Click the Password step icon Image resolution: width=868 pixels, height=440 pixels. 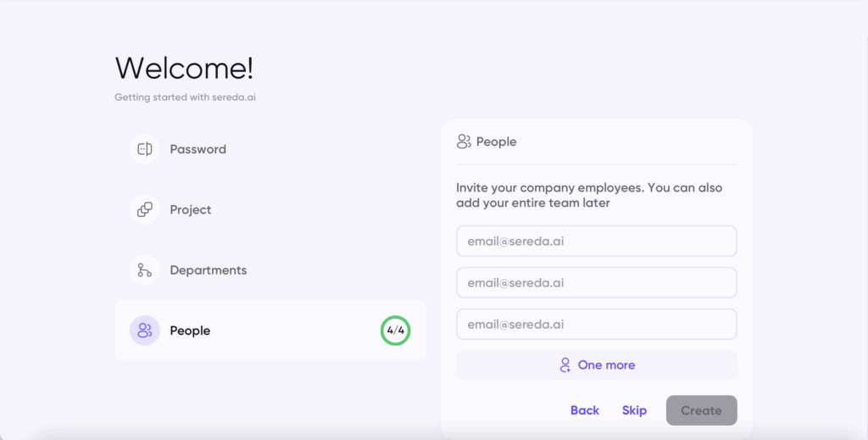[144, 149]
